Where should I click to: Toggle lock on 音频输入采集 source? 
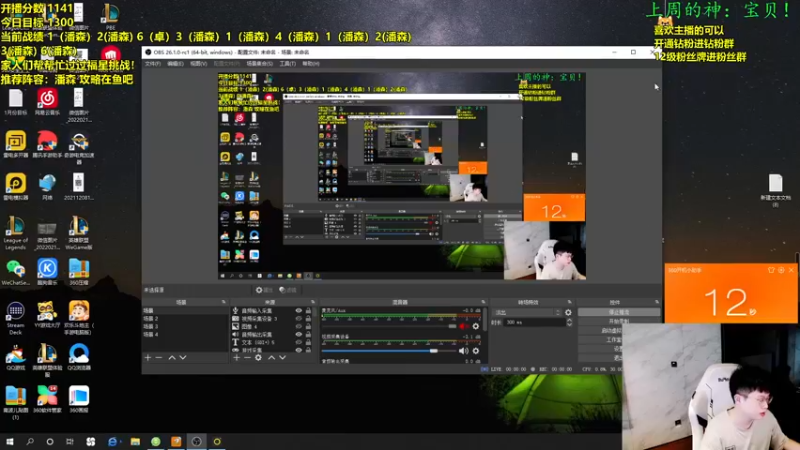(308, 310)
